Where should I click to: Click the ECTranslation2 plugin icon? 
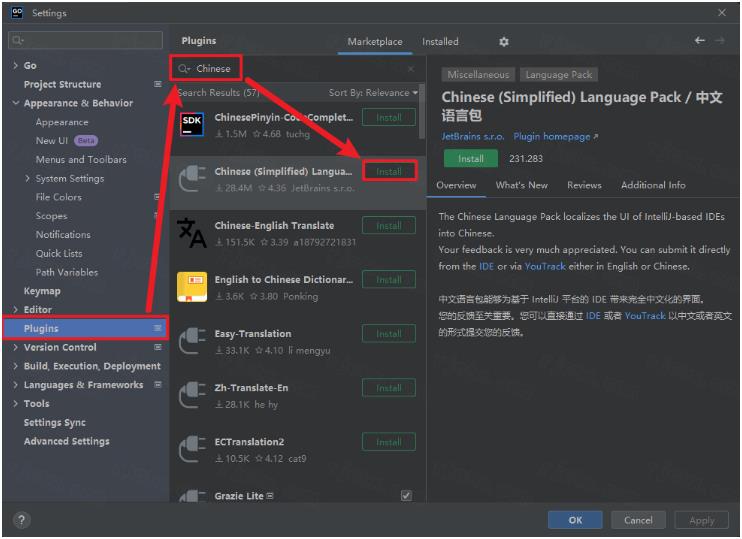point(192,449)
